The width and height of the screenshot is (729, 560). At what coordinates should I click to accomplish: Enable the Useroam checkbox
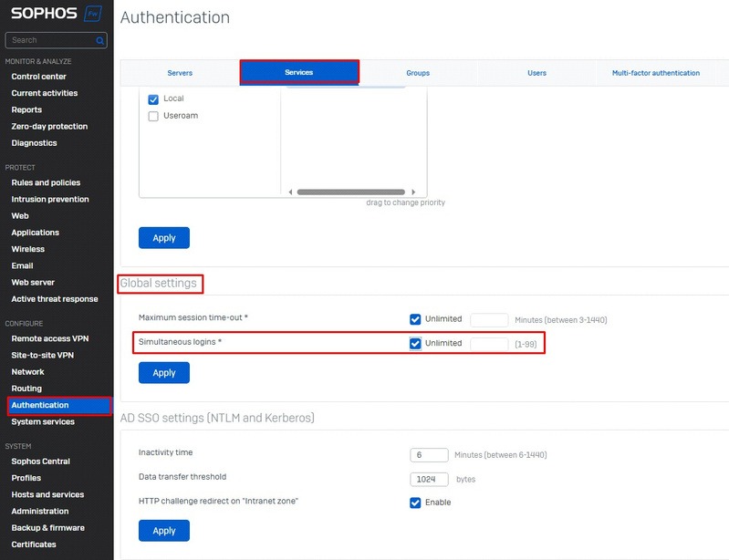[x=153, y=116]
